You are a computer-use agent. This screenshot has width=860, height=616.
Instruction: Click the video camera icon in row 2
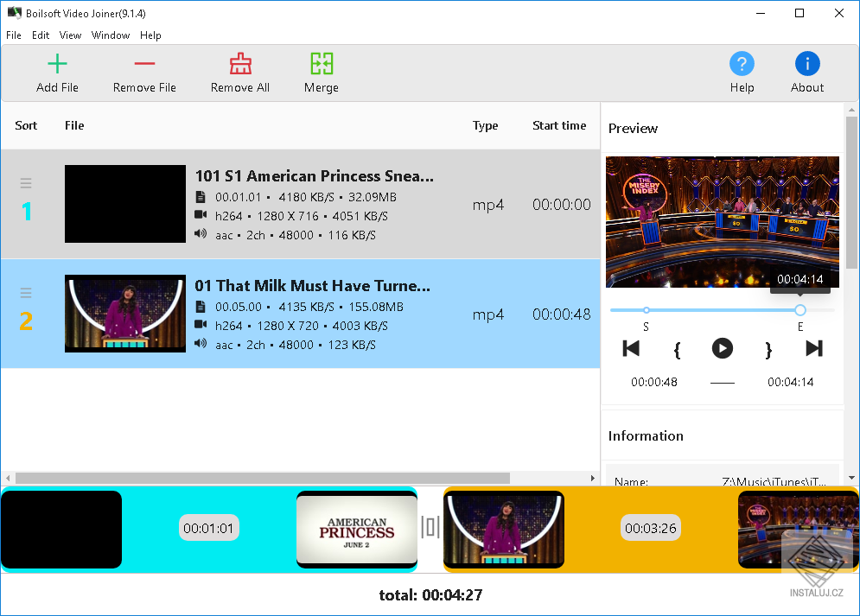point(201,325)
